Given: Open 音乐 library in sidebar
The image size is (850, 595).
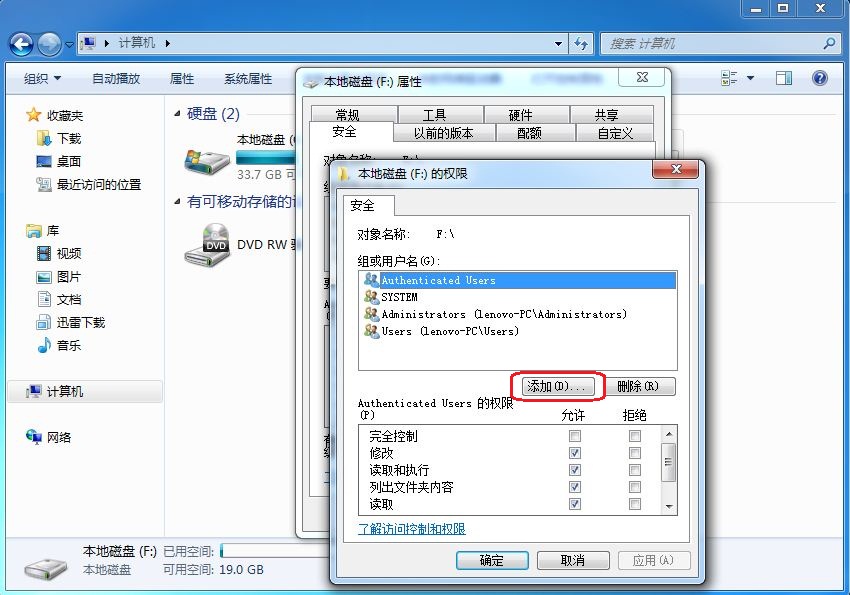Looking at the screenshot, I should [x=68, y=345].
